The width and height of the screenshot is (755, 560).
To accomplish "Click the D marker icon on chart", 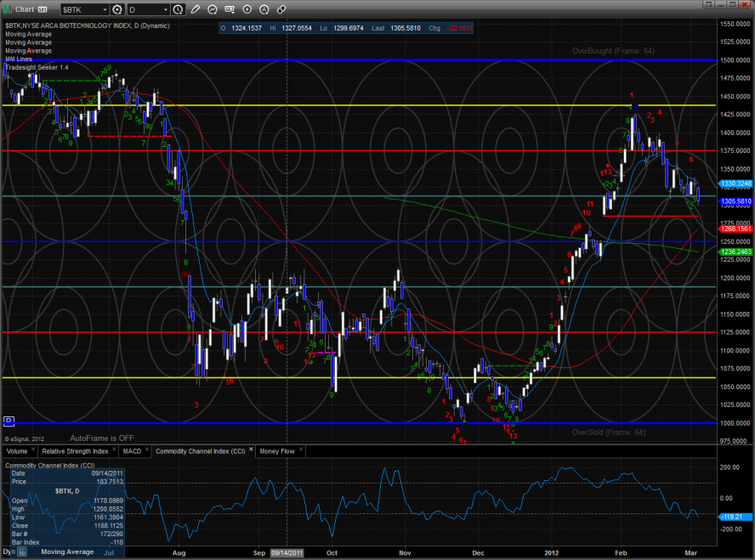I will 9,421.
